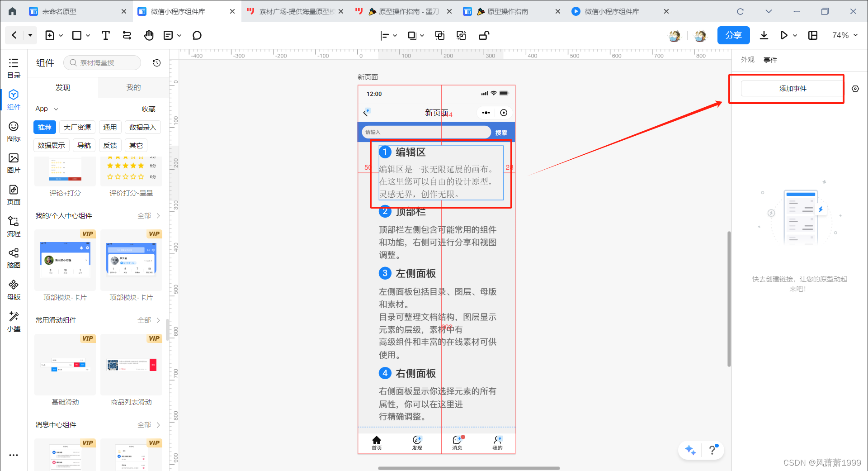Select the 大厂资源 filter tag
The height and width of the screenshot is (471, 868).
[x=77, y=128]
